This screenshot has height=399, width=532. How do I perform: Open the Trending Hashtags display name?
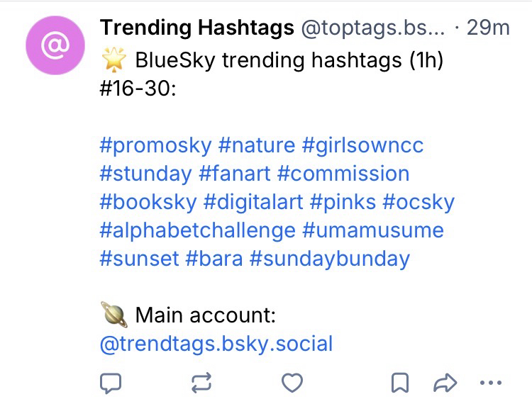(197, 28)
